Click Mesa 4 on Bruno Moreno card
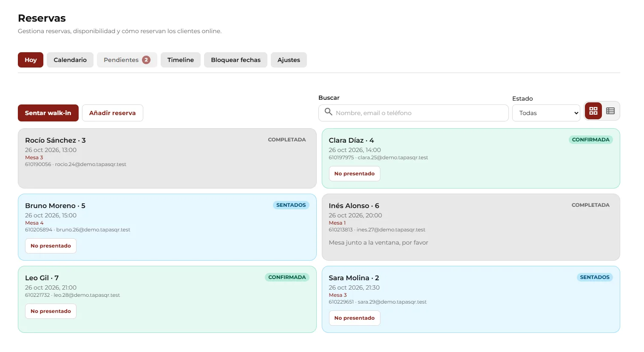The height and width of the screenshot is (352, 644). coord(34,223)
